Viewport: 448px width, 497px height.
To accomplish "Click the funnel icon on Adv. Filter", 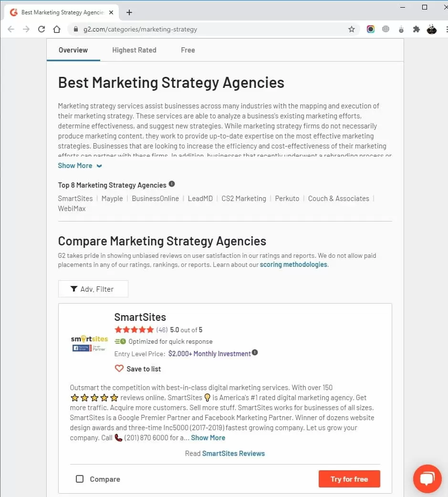I will [x=74, y=288].
